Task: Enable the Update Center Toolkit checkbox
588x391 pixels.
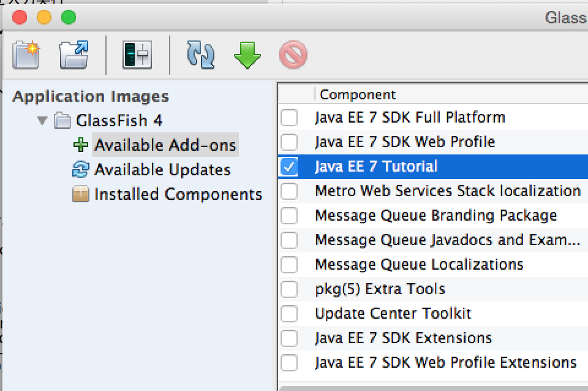Action: [x=288, y=313]
